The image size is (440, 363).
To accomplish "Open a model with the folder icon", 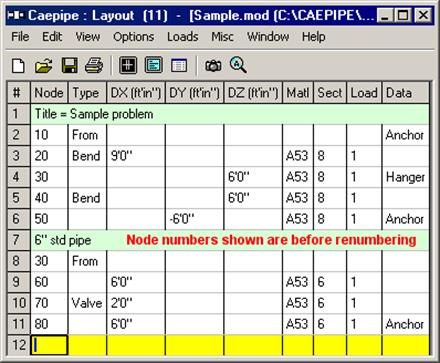I will [44, 65].
